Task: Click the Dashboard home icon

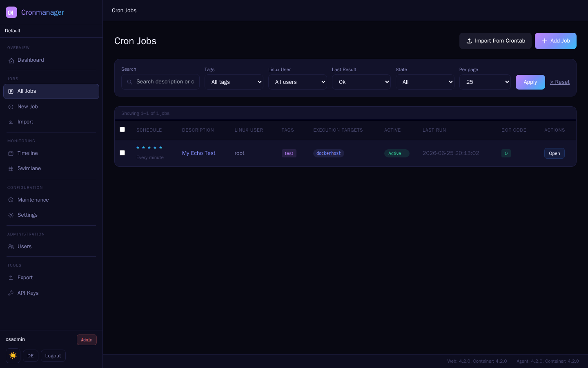Action: coord(11,61)
